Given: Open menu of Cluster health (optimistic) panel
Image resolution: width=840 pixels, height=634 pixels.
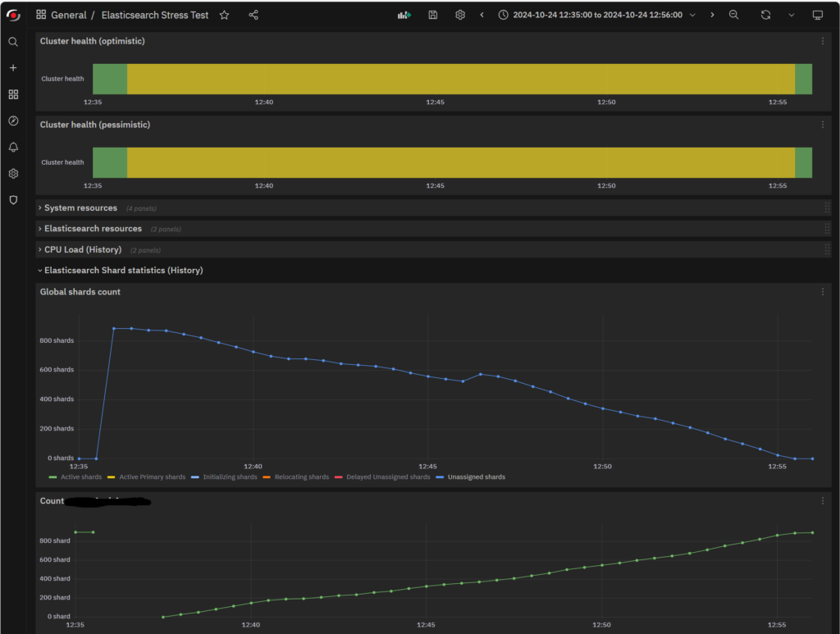Looking at the screenshot, I should pyautogui.click(x=823, y=41).
